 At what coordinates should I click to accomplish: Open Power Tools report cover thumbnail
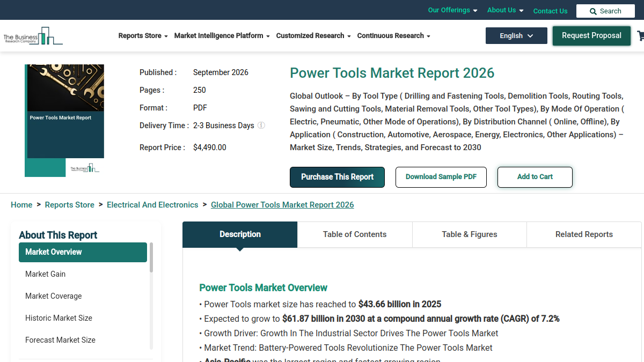point(64,121)
